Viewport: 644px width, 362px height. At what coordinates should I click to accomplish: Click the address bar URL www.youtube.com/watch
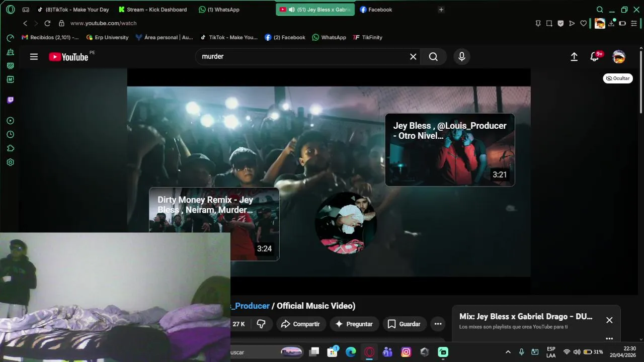click(103, 23)
